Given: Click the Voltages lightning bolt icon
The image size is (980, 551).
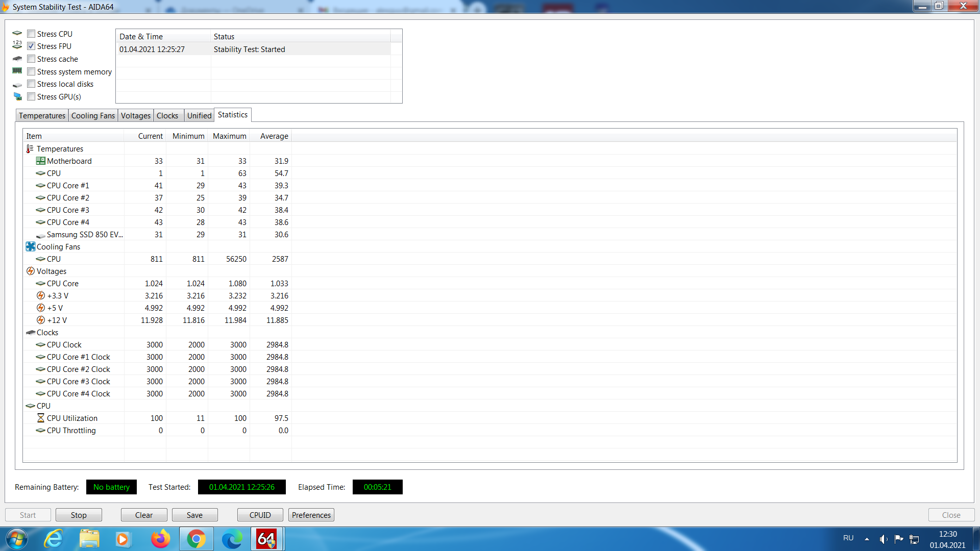Looking at the screenshot, I should (x=31, y=271).
